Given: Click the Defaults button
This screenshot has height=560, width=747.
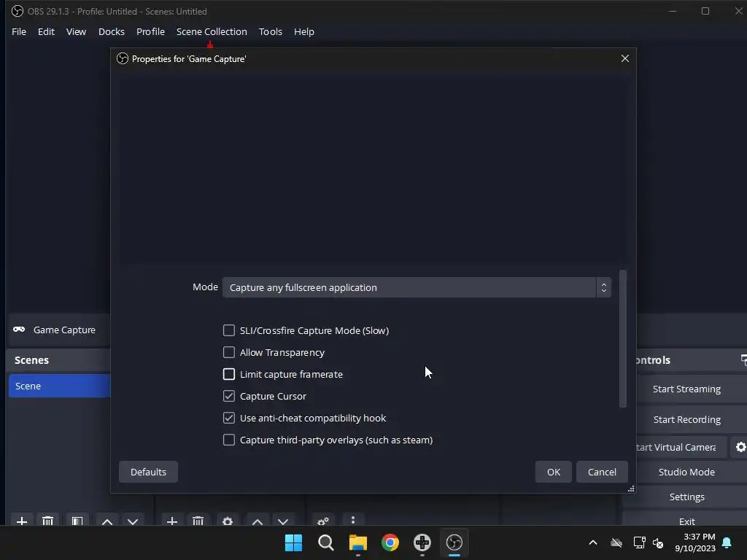Looking at the screenshot, I should (148, 472).
